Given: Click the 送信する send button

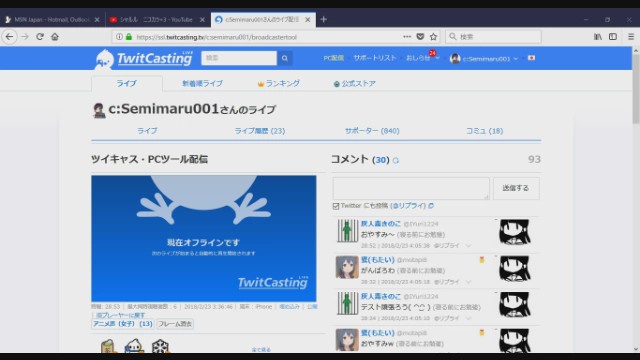Looking at the screenshot, I should 516,188.
